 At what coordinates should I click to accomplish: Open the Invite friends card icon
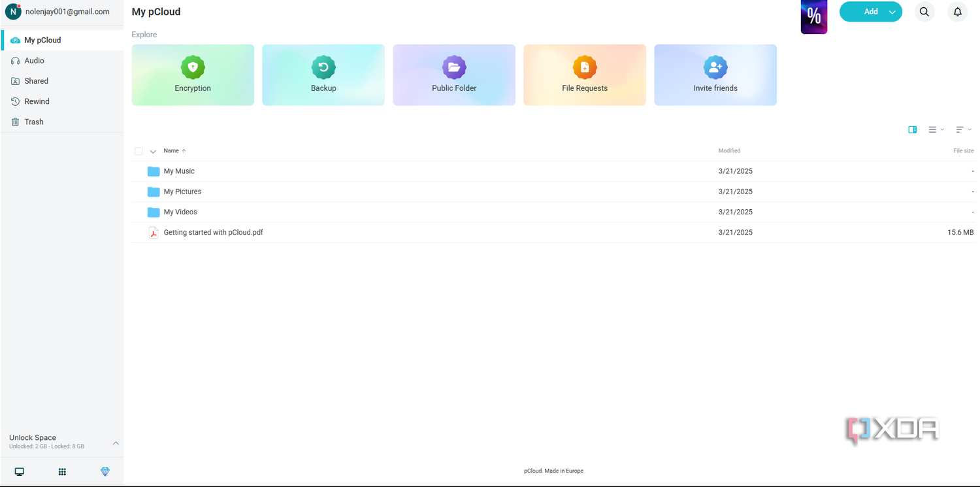point(715,67)
